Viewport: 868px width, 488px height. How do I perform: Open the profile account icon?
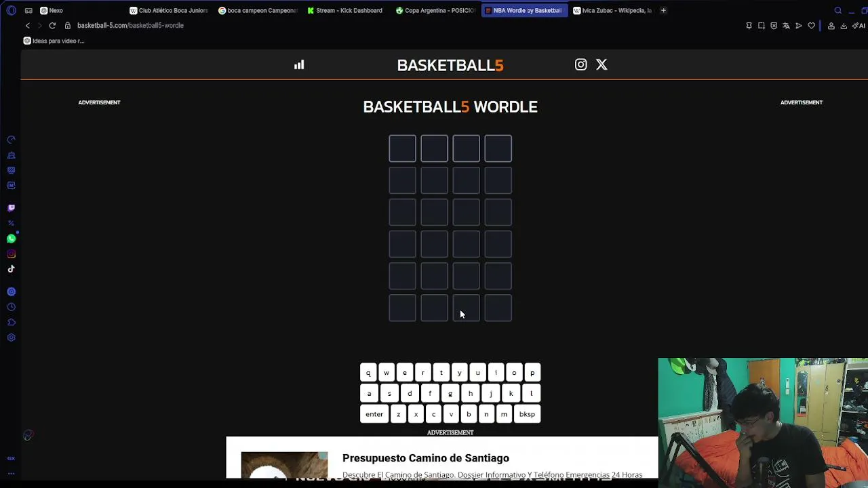[x=831, y=26]
